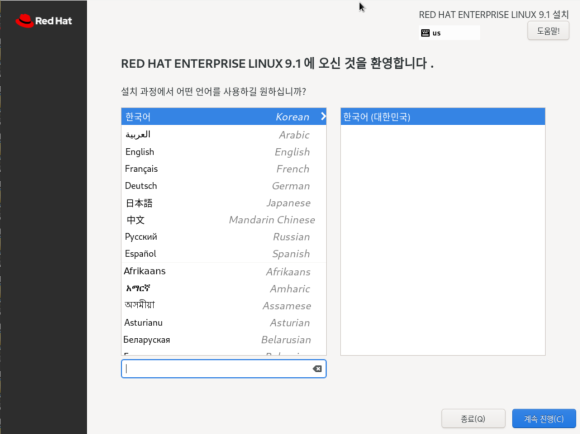
Task: Select Asturianu Asturian language row
Action: coord(223,323)
